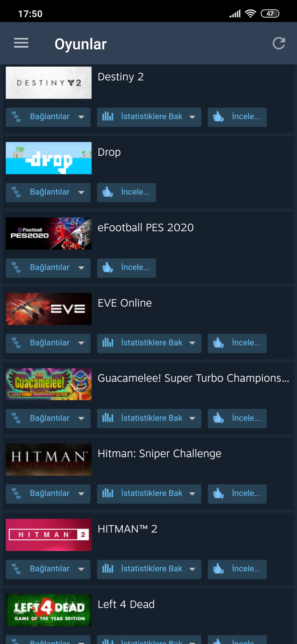Tap the thumbs-up review icon for Drop
The image size is (297, 644).
(x=108, y=192)
